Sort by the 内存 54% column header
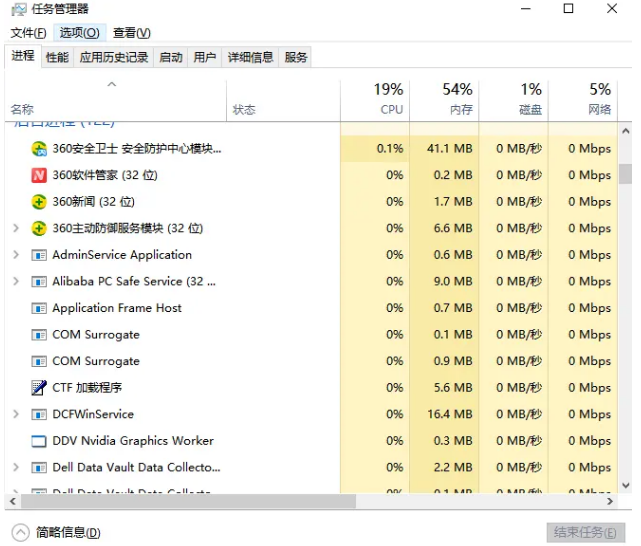This screenshot has width=641, height=546. 444,101
